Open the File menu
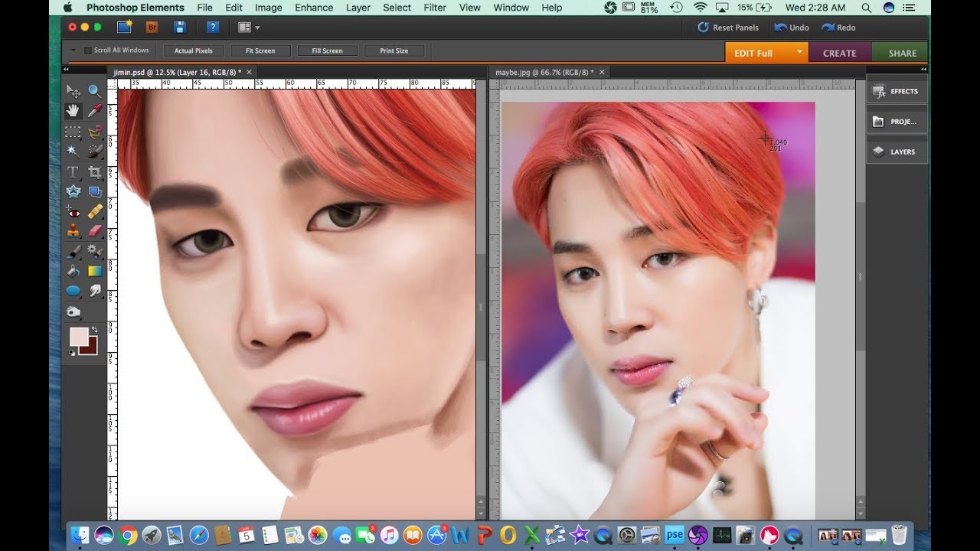 pos(204,8)
